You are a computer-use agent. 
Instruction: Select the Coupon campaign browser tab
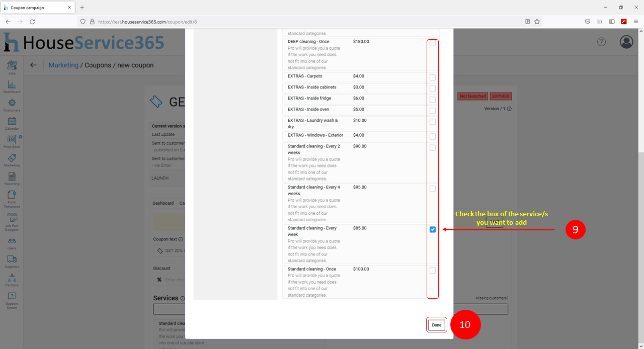pyautogui.click(x=37, y=8)
